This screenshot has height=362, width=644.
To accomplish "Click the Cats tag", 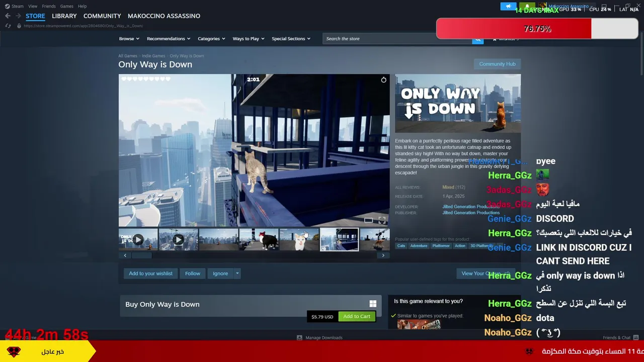I will tap(401, 246).
